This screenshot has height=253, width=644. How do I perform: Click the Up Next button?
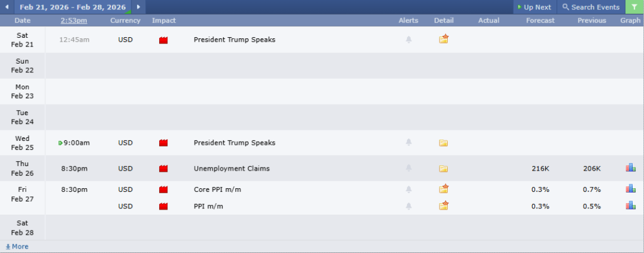[x=534, y=7]
